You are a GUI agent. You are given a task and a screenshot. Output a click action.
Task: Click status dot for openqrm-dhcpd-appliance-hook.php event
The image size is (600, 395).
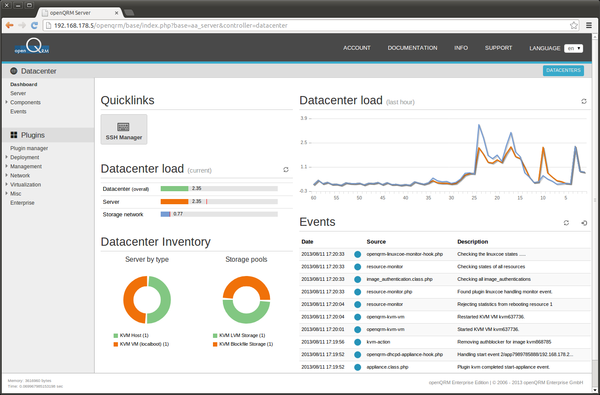point(357,355)
